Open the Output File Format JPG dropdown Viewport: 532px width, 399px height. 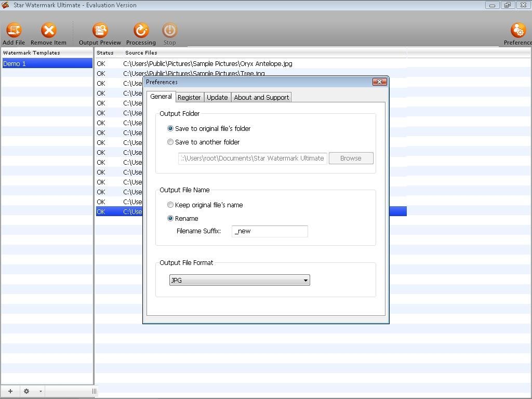(240, 280)
